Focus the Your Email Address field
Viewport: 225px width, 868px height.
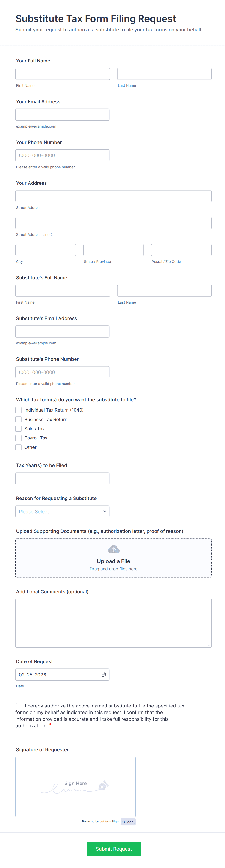point(62,115)
